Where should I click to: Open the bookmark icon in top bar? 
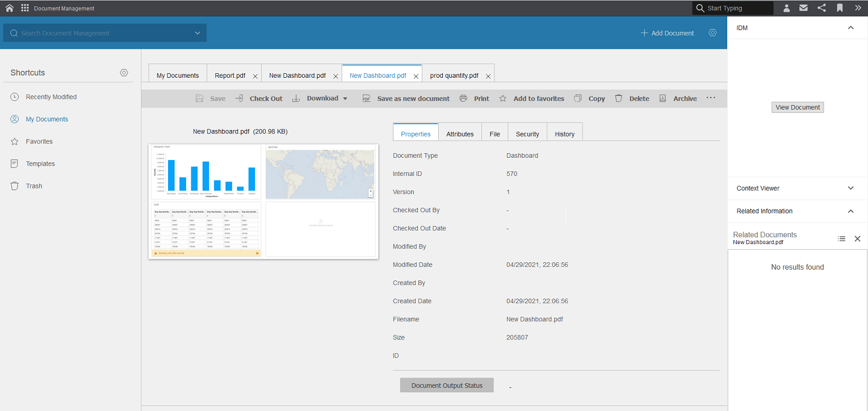click(840, 8)
